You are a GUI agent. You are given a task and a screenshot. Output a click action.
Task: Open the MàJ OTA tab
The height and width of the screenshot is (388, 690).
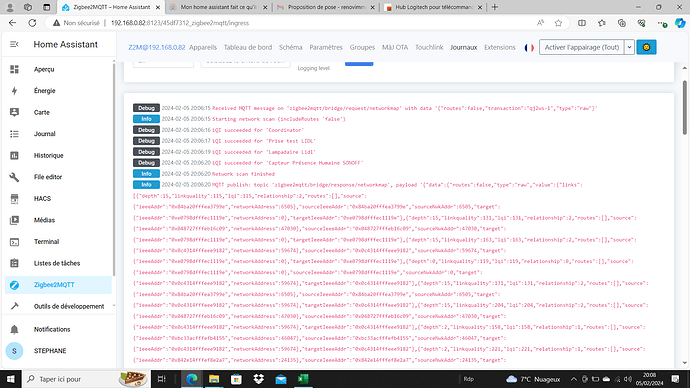395,47
